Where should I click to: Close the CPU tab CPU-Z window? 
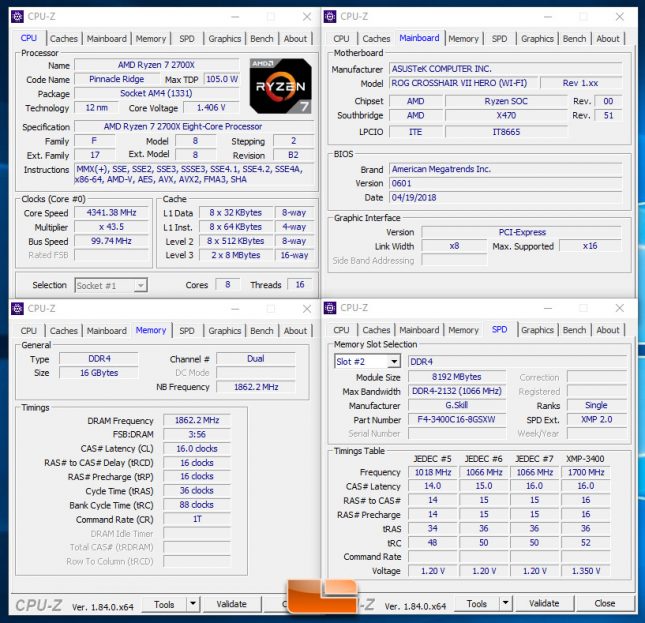coord(307,17)
